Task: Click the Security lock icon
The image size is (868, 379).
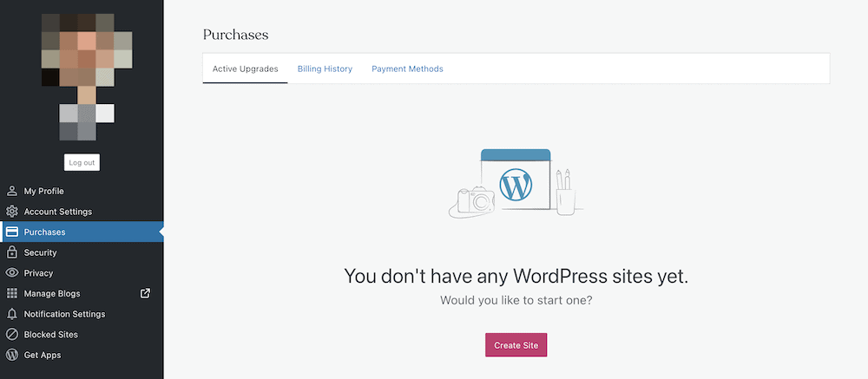Action: coord(11,253)
